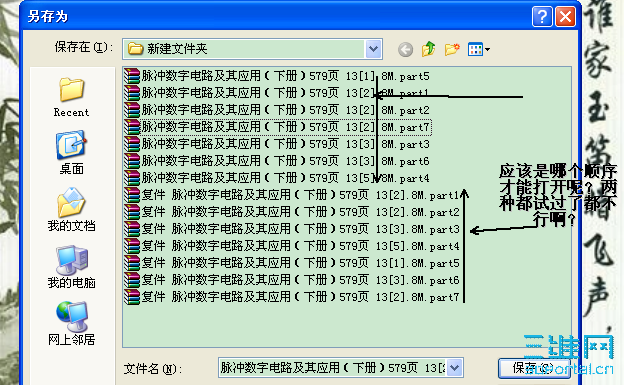Click the 文件名 input field
The width and height of the screenshot is (624, 385).
point(333,367)
